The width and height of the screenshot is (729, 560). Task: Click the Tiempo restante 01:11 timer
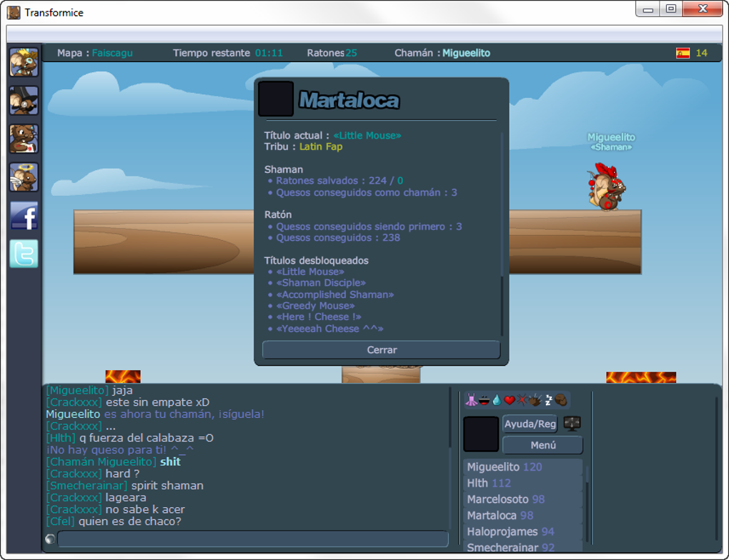point(228,53)
